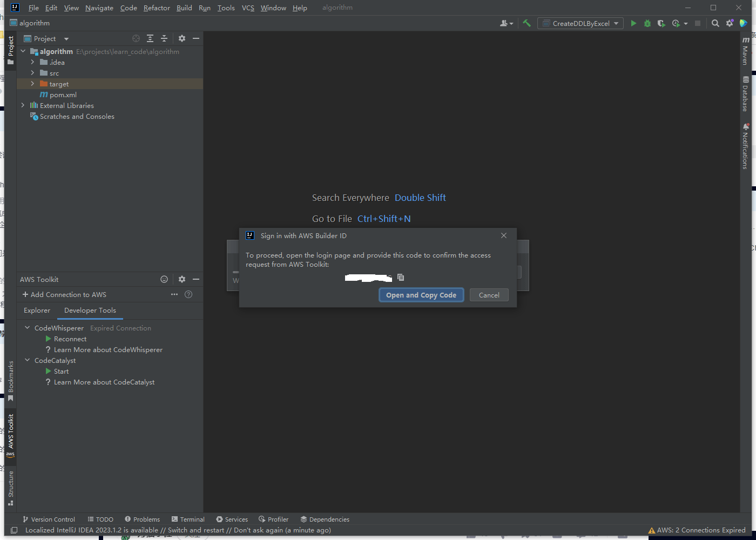Image resolution: width=756 pixels, height=540 pixels.
Task: Open dropdown arrow next to profiler run icon
Action: pos(686,23)
